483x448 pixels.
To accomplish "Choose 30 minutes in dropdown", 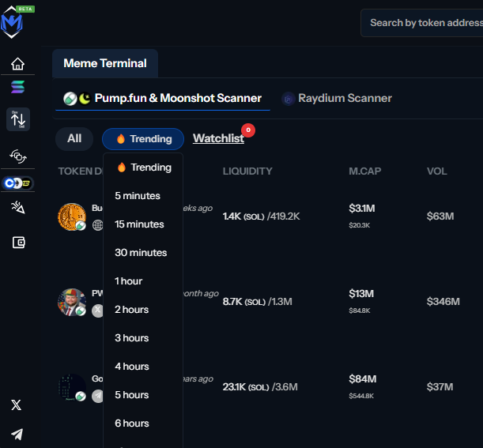I will pyautogui.click(x=141, y=253).
